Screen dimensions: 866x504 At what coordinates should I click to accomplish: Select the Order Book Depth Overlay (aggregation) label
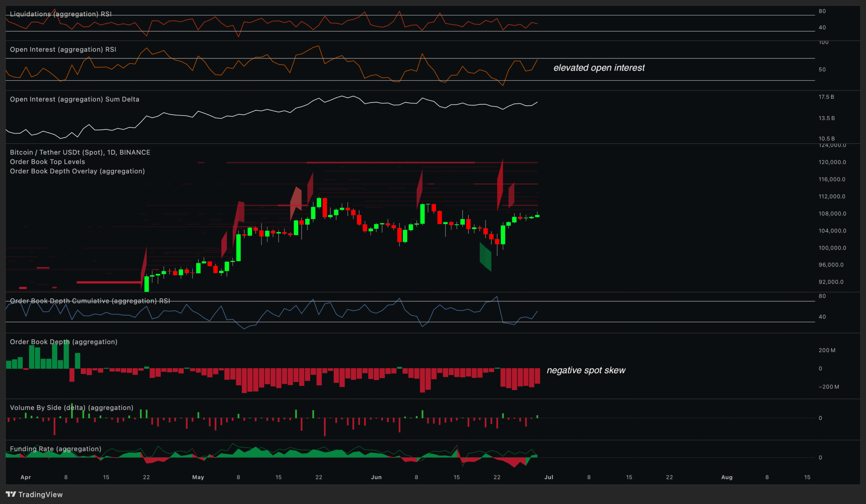click(77, 171)
